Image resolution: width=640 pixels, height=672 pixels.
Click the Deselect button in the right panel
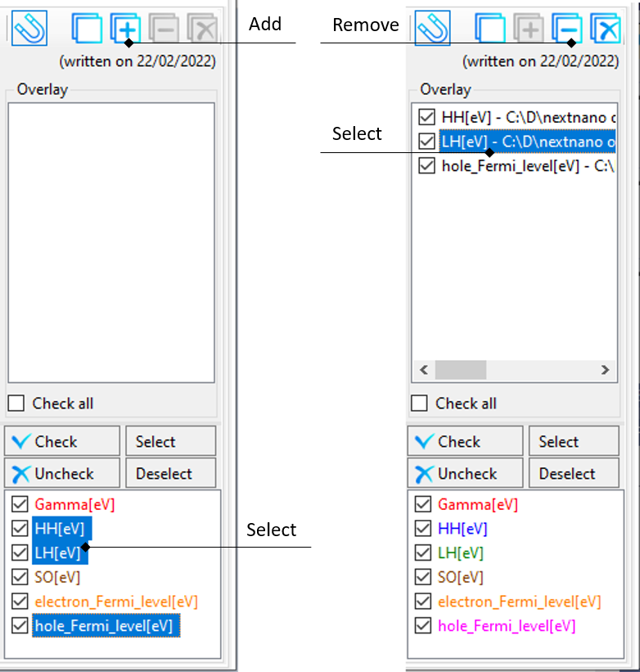click(x=573, y=473)
